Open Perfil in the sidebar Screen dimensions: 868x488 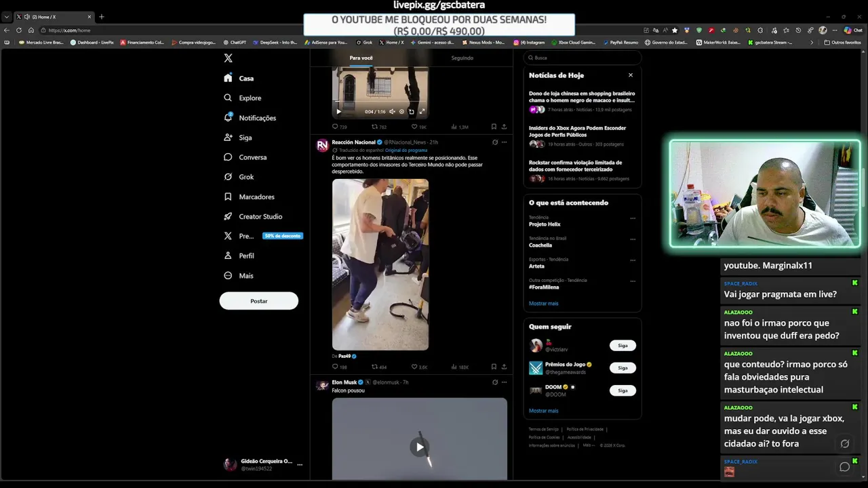click(x=239, y=256)
